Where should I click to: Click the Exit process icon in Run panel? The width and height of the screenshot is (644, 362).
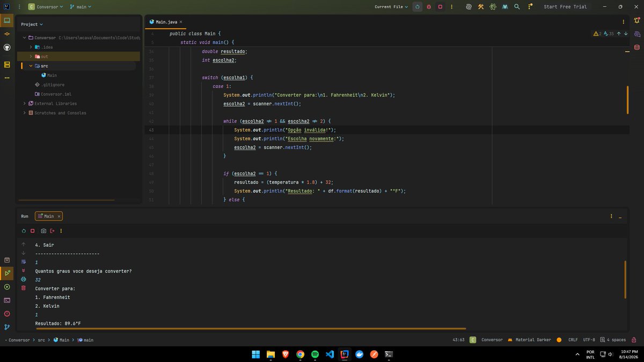[x=53, y=231]
